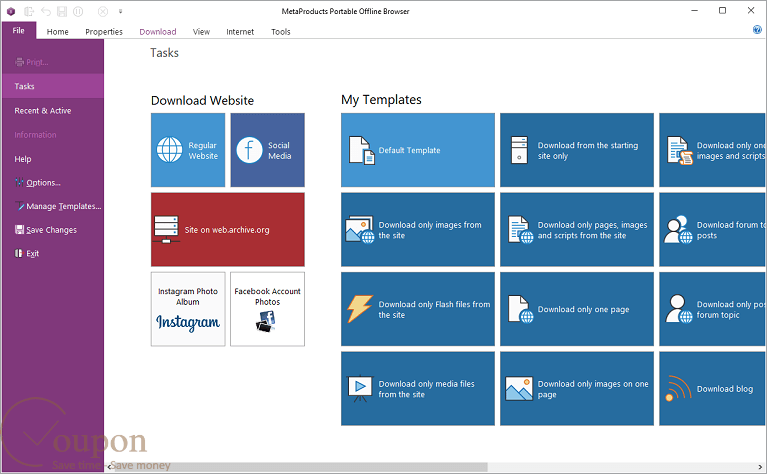Open the File tab
Screen dimensions: 767x474
19,30
